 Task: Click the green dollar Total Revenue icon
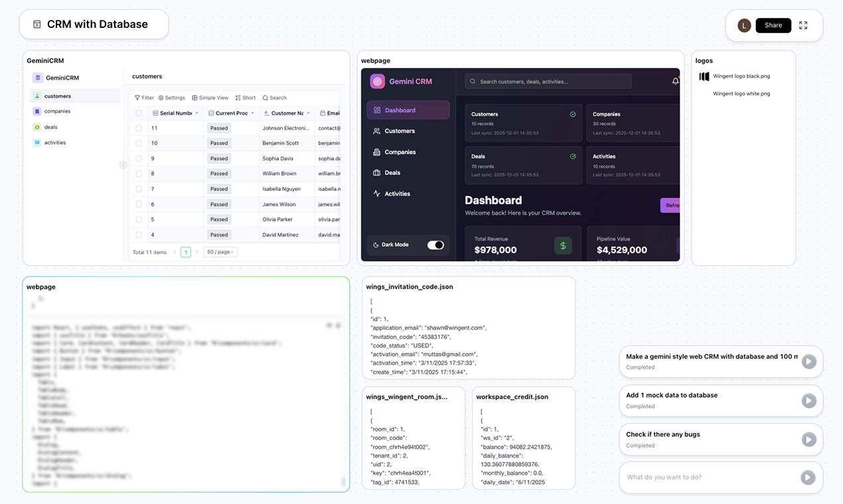563,245
